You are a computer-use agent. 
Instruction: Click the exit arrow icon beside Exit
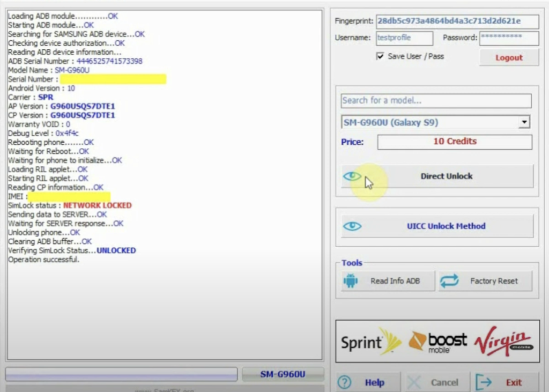coord(484,382)
